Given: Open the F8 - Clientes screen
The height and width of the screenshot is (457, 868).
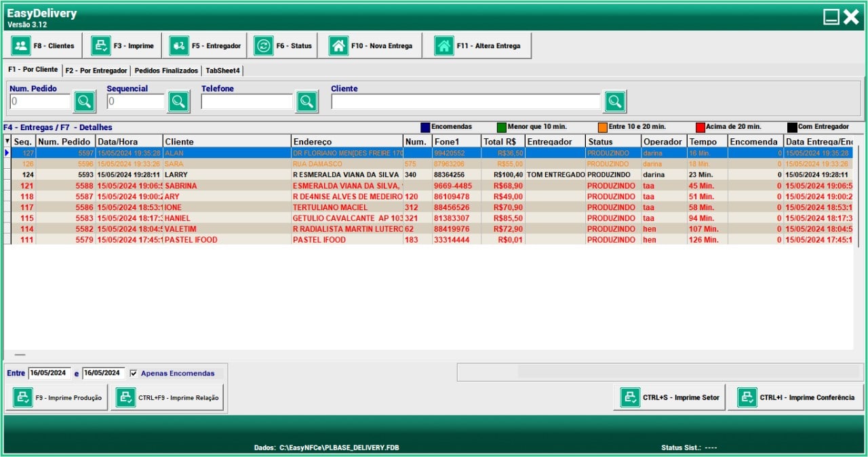Looking at the screenshot, I should point(44,45).
